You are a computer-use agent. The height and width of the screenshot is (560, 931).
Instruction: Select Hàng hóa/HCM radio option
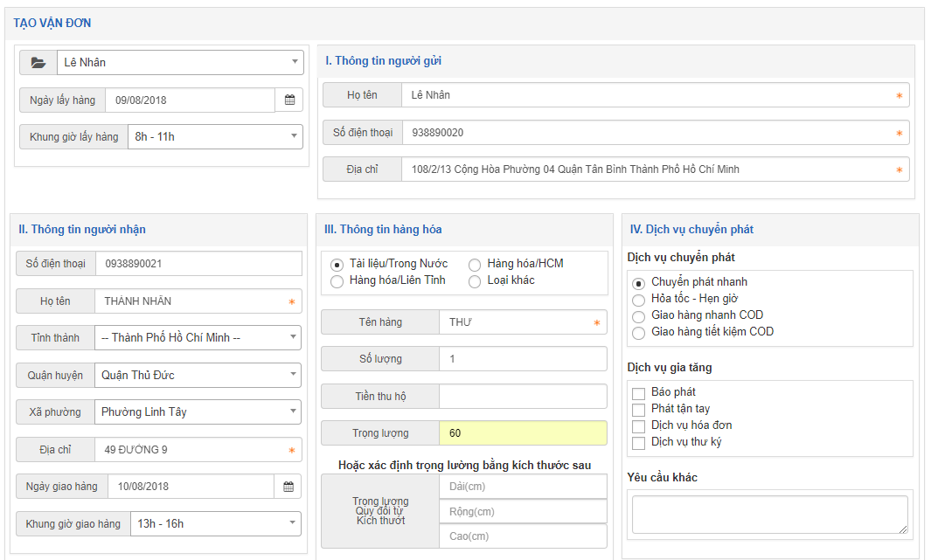pyautogui.click(x=475, y=265)
